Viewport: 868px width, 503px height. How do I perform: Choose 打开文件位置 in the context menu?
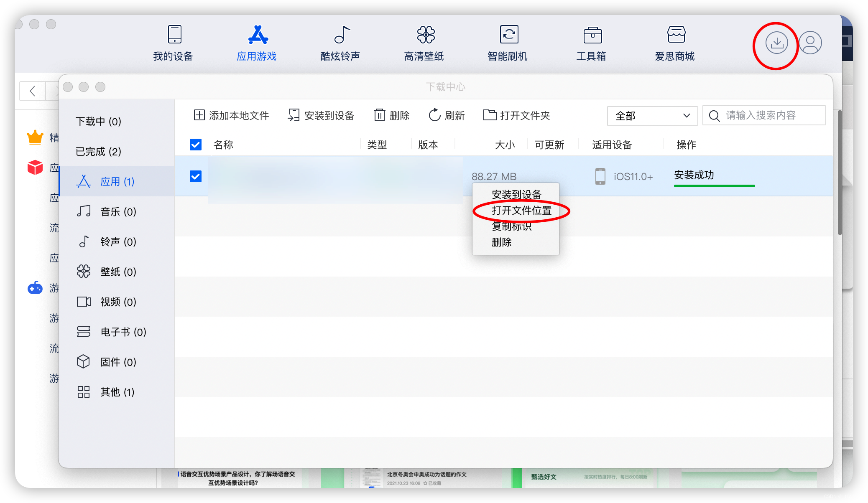point(521,210)
